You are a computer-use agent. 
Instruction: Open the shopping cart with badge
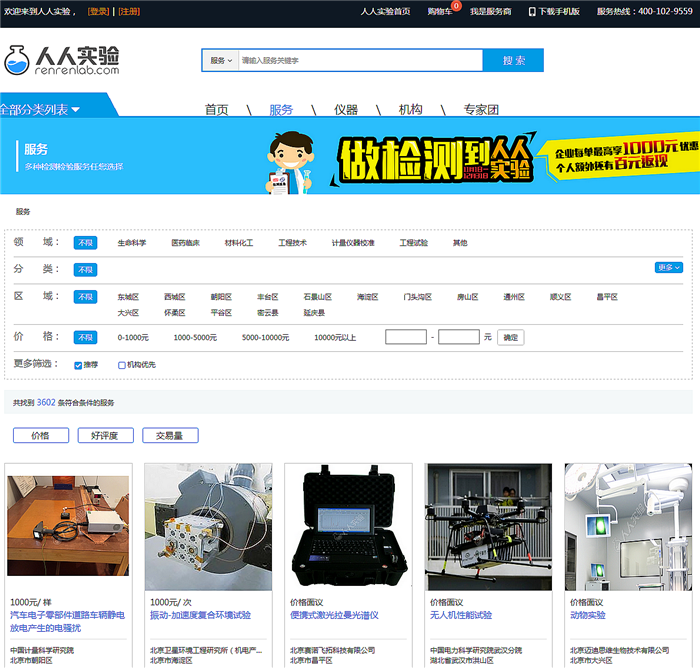coord(440,12)
